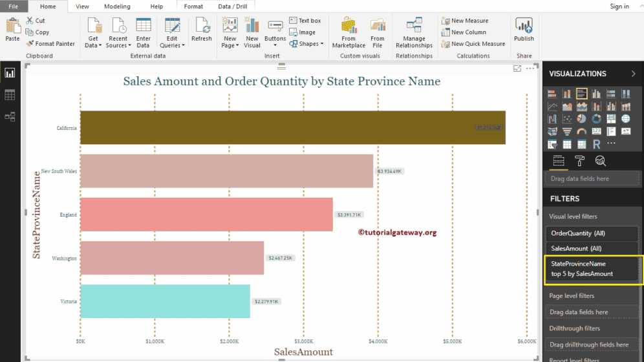Open the chart's More options ellipsis
The image size is (644, 362).
click(x=531, y=69)
